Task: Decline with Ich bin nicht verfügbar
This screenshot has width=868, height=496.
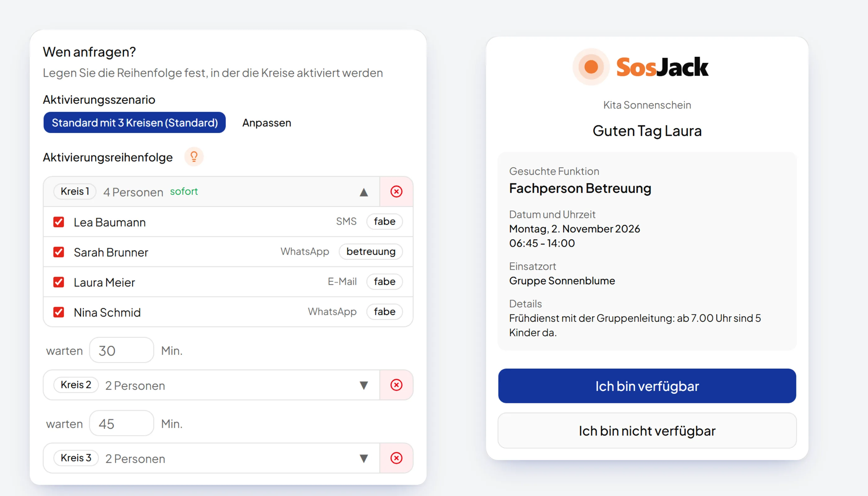Action: [x=647, y=431]
